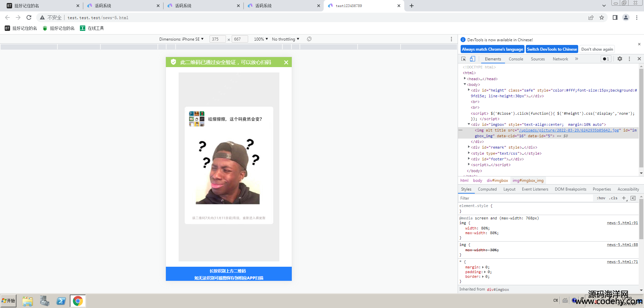Show more DevTools tabs chevron
The width and height of the screenshot is (644, 308).
[577, 59]
